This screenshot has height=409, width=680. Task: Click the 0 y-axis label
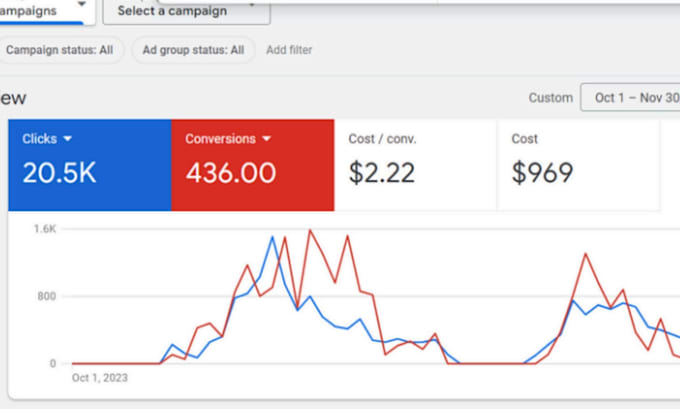tap(52, 363)
